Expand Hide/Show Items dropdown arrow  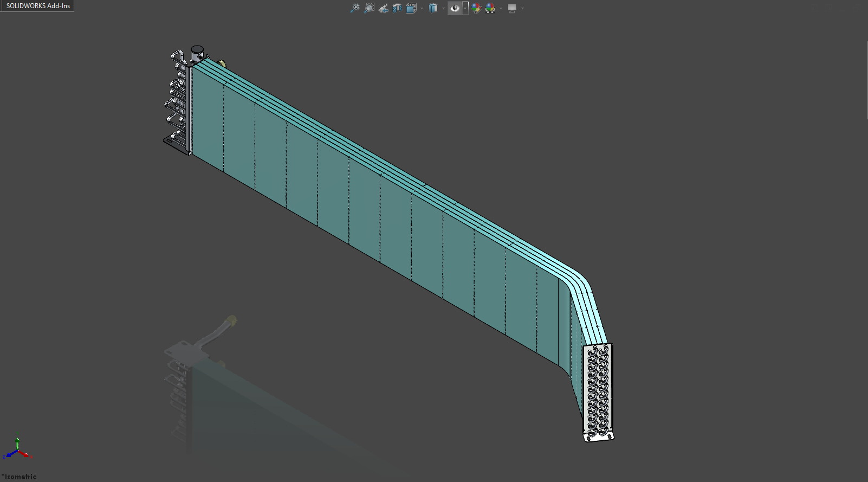point(465,8)
